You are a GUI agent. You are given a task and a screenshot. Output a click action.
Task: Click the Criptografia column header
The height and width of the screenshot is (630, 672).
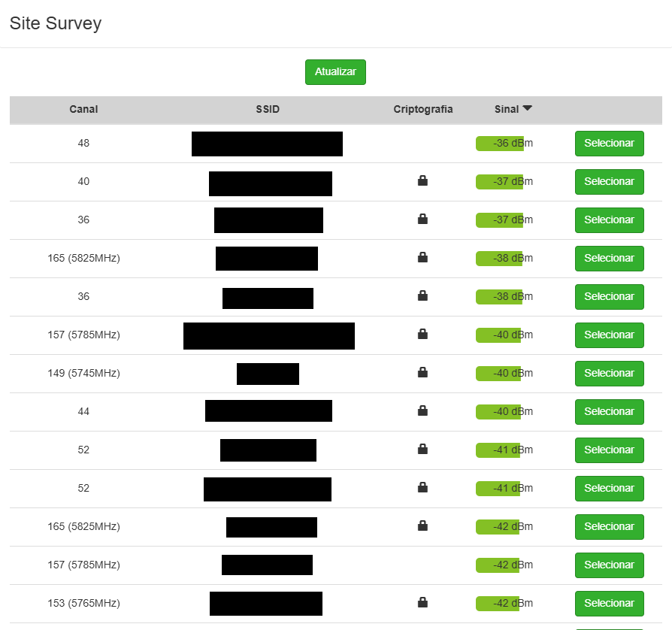[x=422, y=109]
